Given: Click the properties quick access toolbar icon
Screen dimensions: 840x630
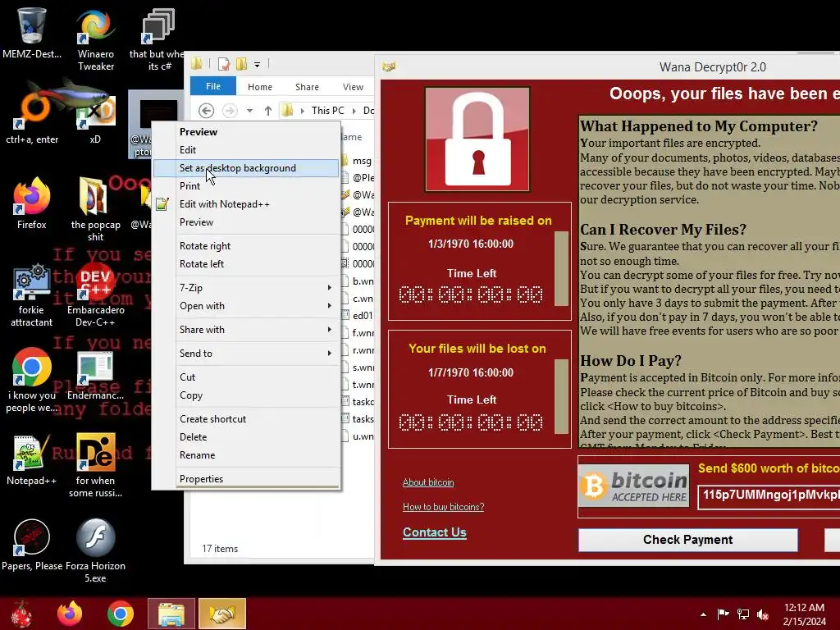Looking at the screenshot, I should point(224,64).
